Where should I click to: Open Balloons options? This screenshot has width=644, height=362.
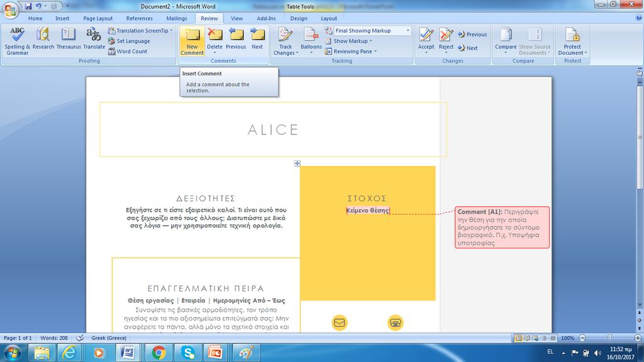click(311, 41)
